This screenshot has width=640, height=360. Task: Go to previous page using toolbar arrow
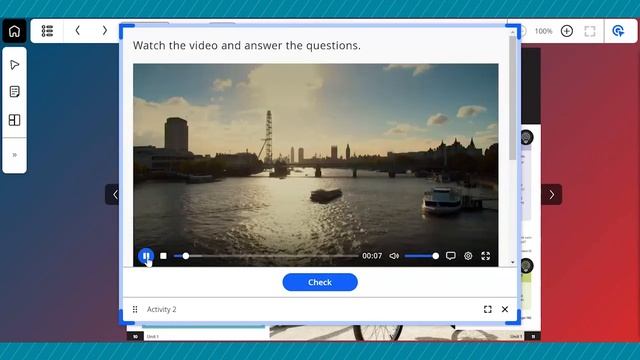click(x=78, y=31)
